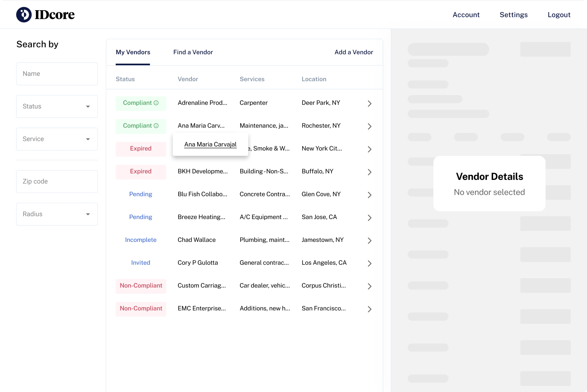Click Logout in the top navigation
The width and height of the screenshot is (587, 392).
559,15
